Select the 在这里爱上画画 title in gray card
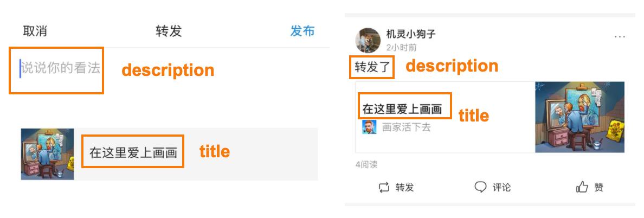This screenshot has height=218, width=644. [x=133, y=153]
